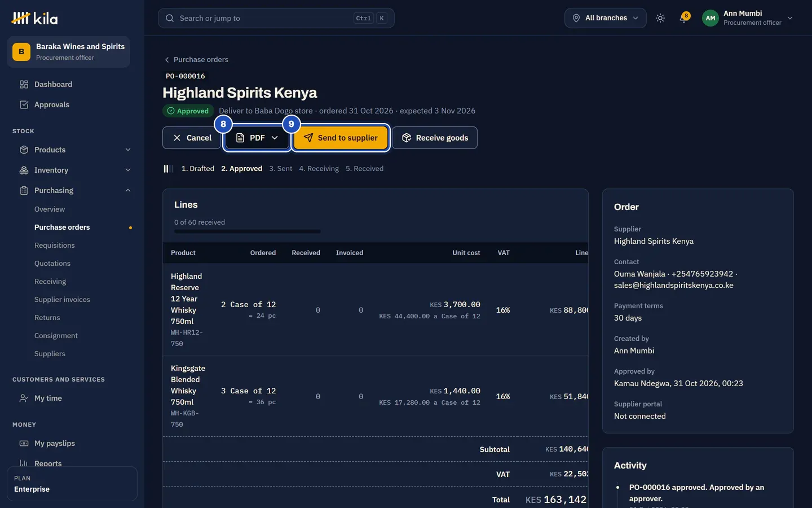Send to supplier
Viewport: 812px width, 508px height.
point(341,138)
